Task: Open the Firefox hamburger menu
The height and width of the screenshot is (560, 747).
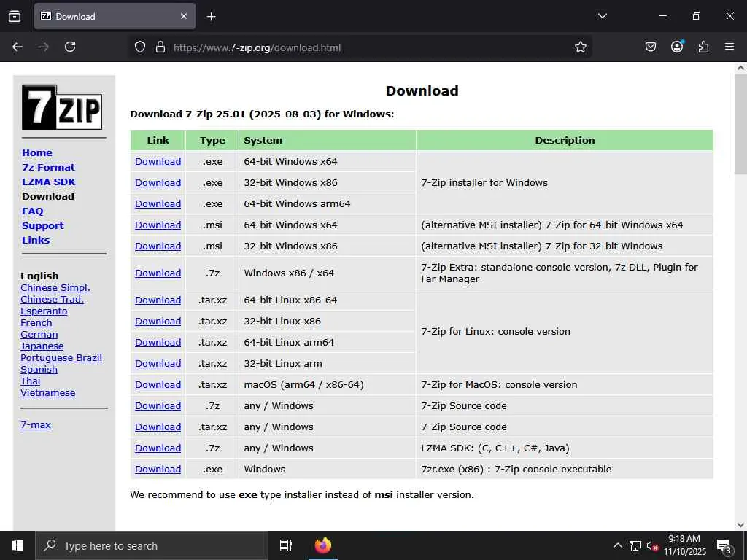Action: (729, 47)
